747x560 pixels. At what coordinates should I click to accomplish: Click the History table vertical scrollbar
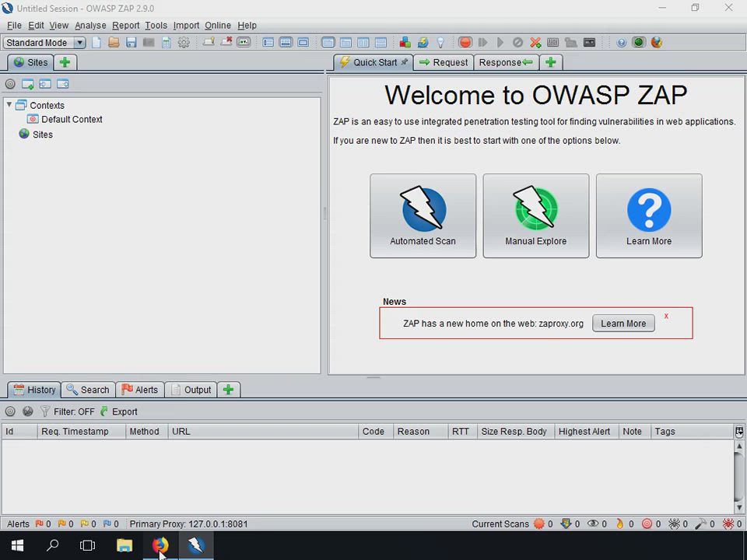[739, 476]
